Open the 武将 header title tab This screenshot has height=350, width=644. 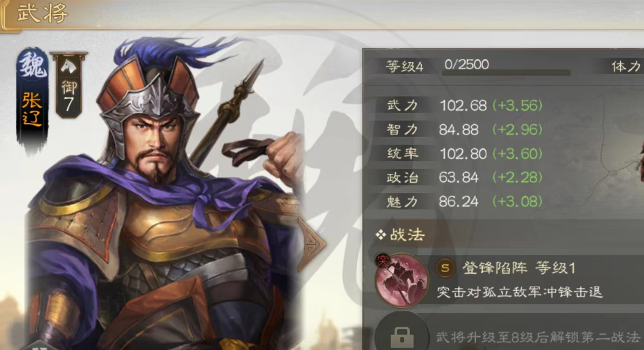(x=42, y=14)
